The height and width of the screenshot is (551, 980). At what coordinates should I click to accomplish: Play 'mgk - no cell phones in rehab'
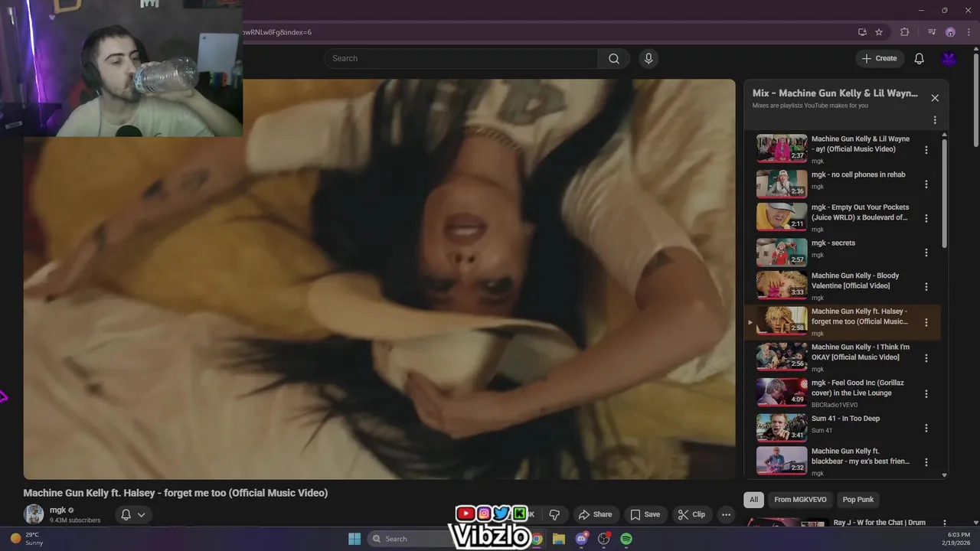pyautogui.click(x=782, y=184)
